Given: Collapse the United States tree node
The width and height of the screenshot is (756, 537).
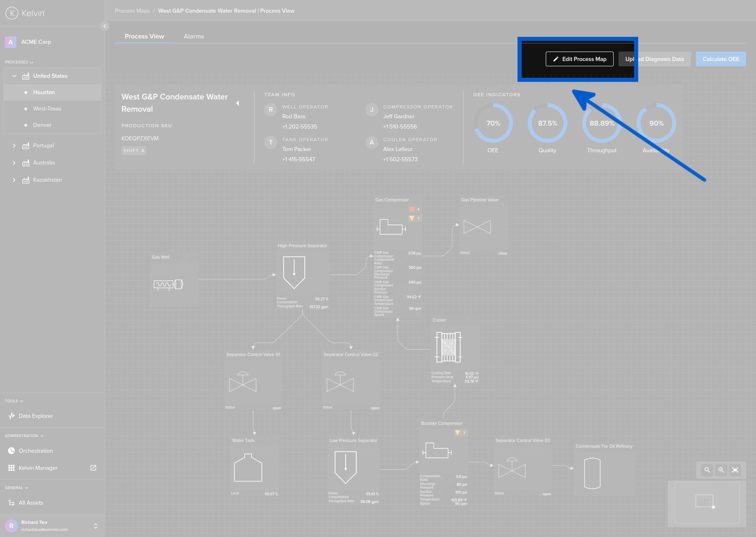Looking at the screenshot, I should 14,76.
